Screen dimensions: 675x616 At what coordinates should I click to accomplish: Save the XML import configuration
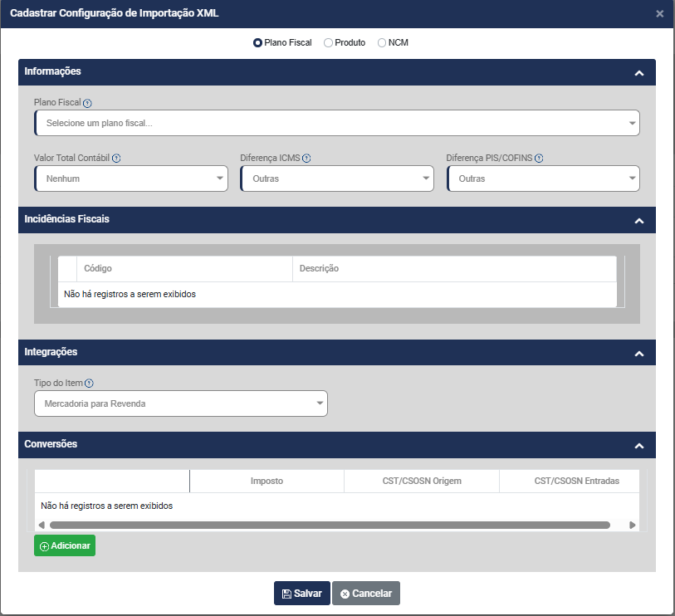click(301, 594)
